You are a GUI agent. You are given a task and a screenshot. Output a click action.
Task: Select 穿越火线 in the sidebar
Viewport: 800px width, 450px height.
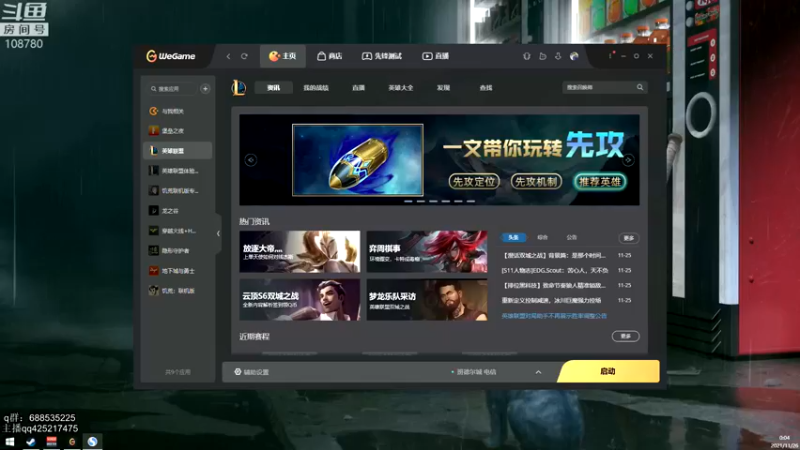click(x=178, y=231)
